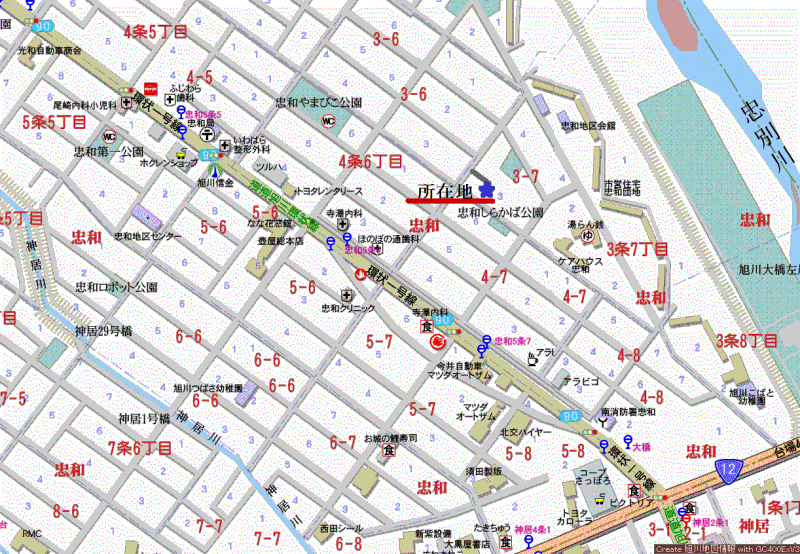The width and height of the screenshot is (800, 554).
Task: Click the 壺屋総本店 label
Action: [280, 240]
